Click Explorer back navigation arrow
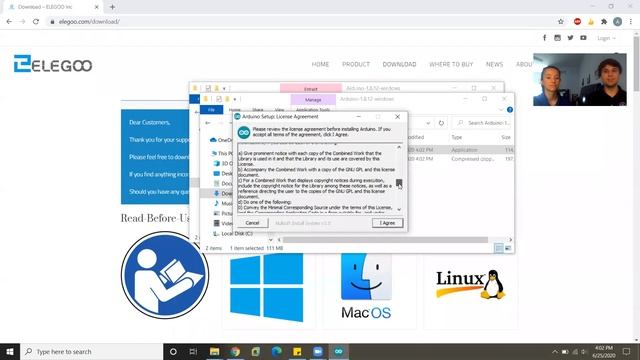 (208, 123)
